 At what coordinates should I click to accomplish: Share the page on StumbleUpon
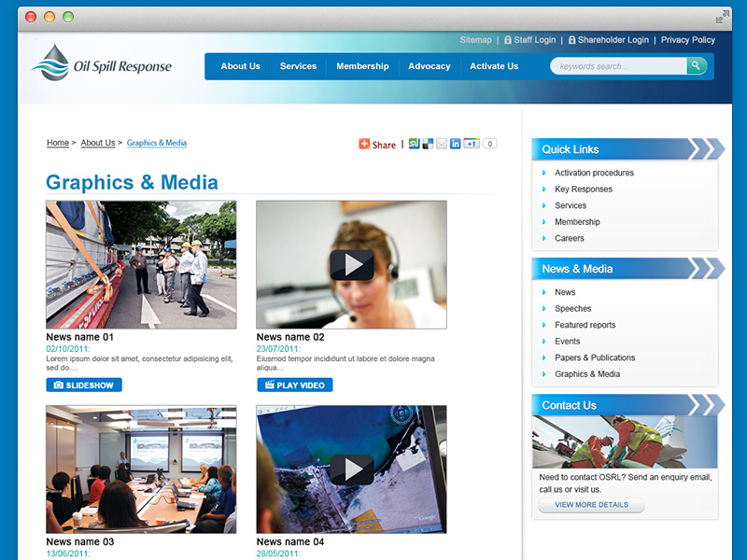pos(414,144)
